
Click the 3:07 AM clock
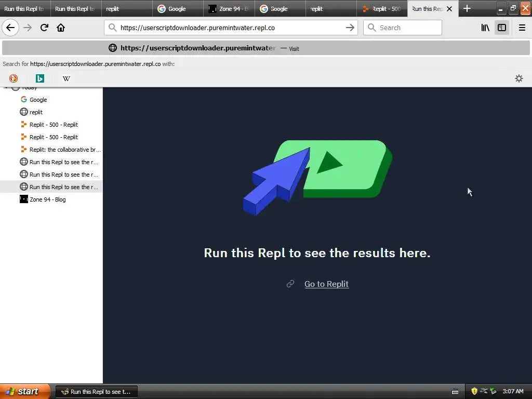point(513,392)
